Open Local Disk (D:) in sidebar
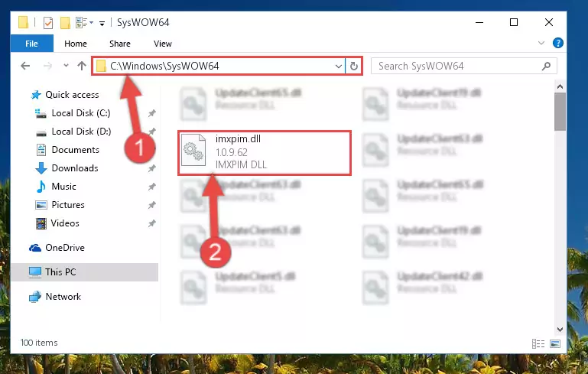The image size is (588, 374). (x=81, y=132)
